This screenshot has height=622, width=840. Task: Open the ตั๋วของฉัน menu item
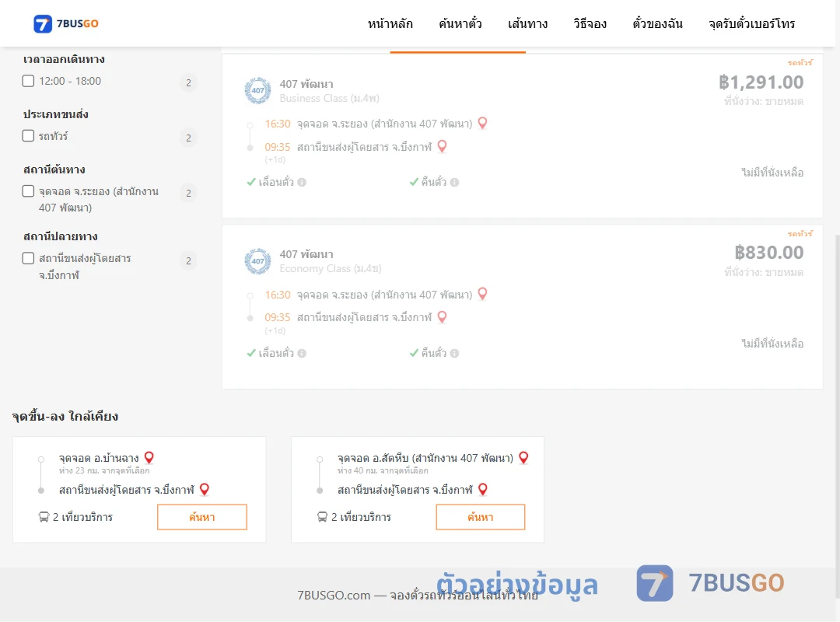[x=657, y=23]
